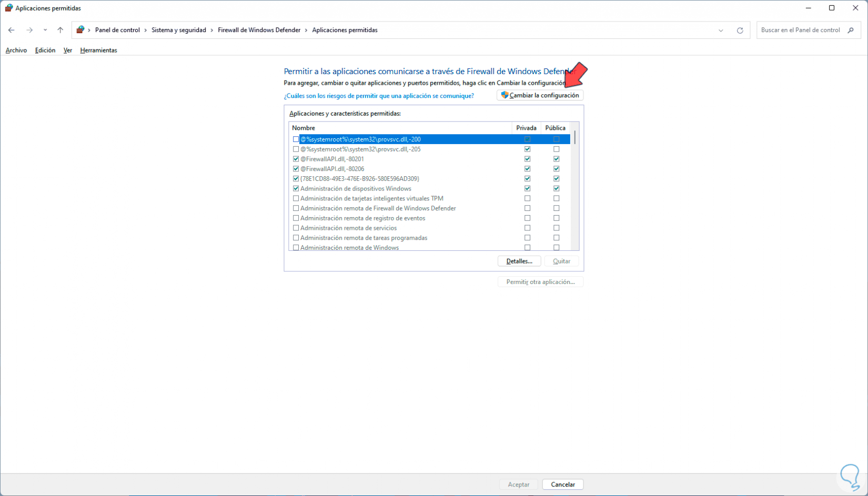Maximize the Aplicaciones permitidas window
The image size is (868, 496).
[x=832, y=8]
